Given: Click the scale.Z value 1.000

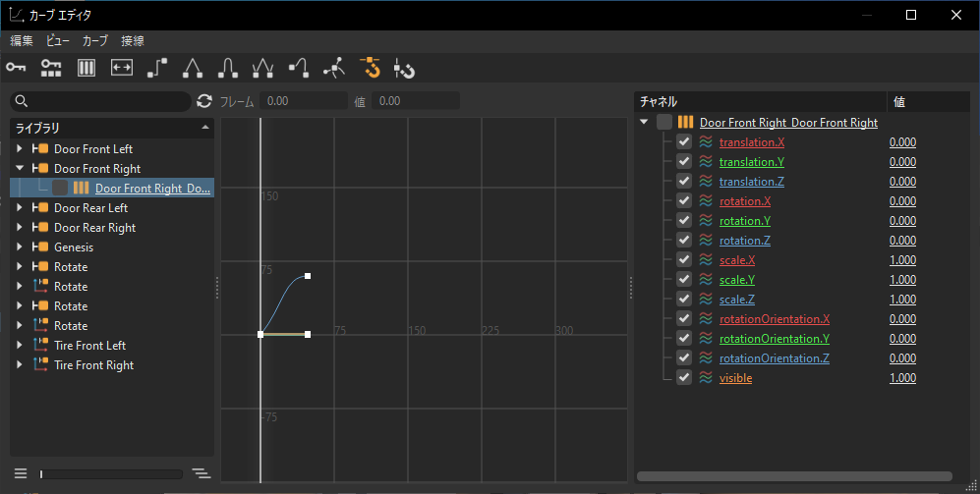Looking at the screenshot, I should [x=902, y=300].
